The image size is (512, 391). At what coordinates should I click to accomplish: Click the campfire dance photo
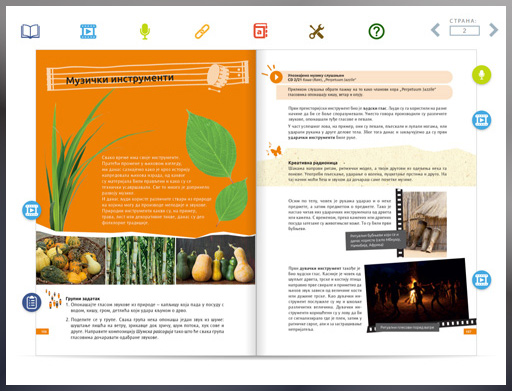pyautogui.click(x=417, y=293)
